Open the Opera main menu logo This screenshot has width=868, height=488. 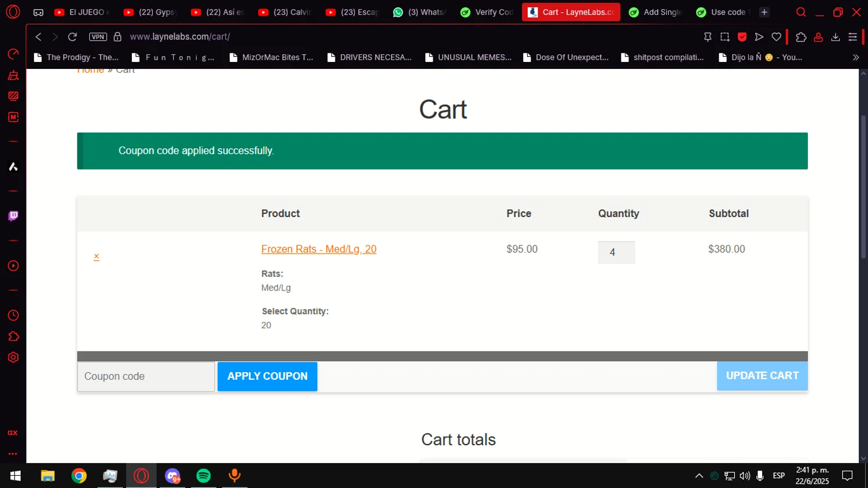click(x=13, y=12)
